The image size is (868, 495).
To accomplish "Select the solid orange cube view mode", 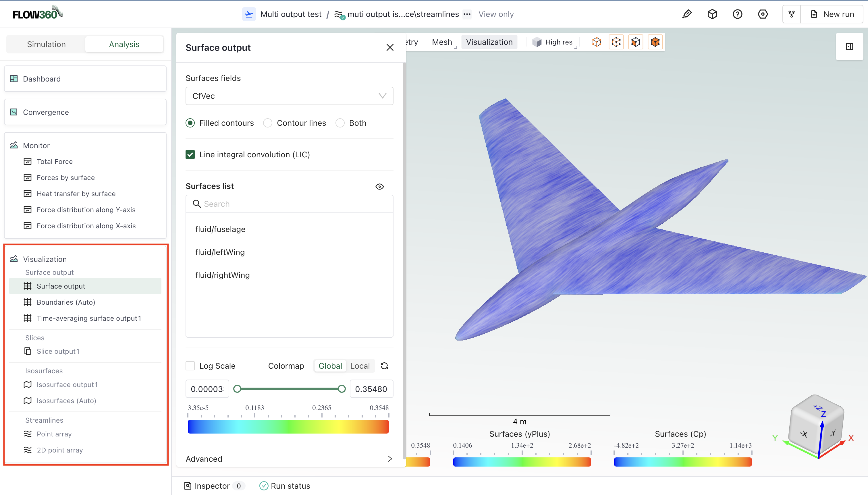I will click(x=655, y=42).
